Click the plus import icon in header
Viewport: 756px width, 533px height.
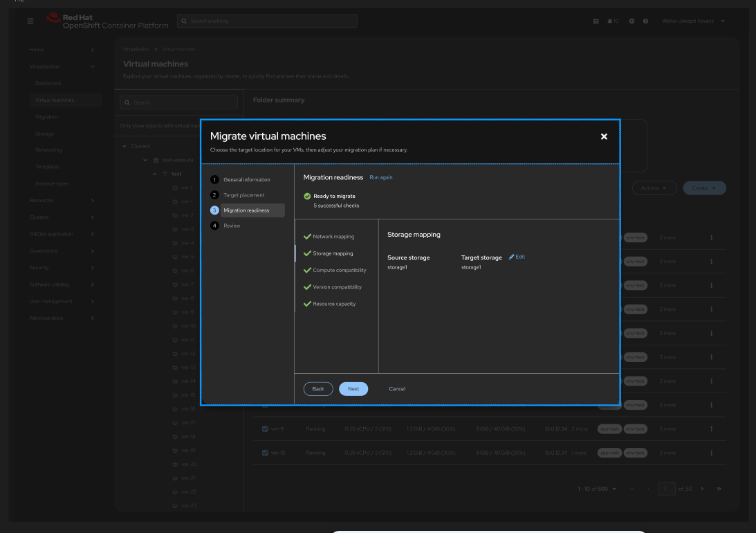click(631, 21)
